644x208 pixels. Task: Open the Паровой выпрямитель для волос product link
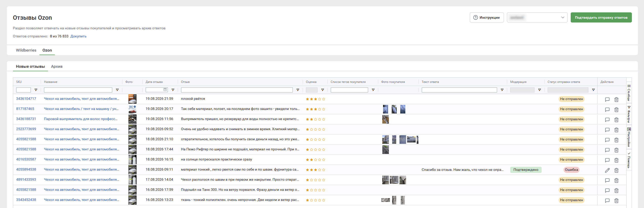tap(81, 119)
